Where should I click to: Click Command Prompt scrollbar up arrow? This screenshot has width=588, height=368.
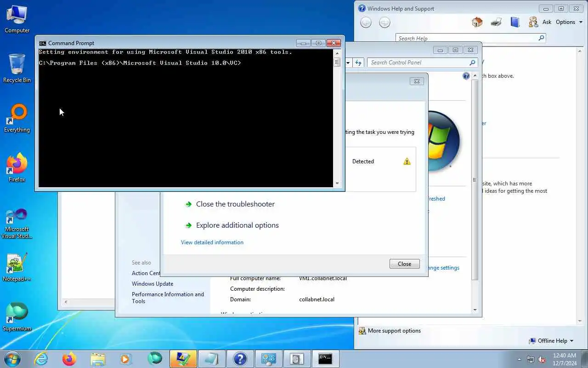[337, 53]
